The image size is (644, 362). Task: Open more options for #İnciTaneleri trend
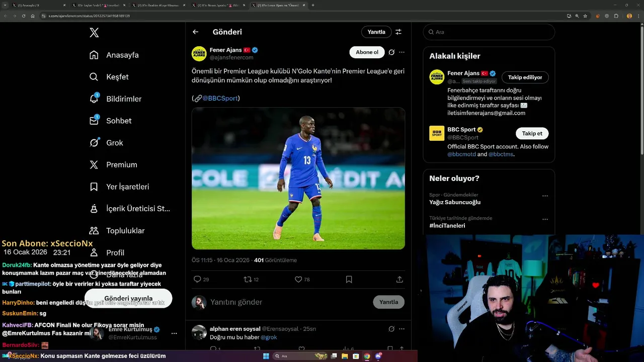(545, 220)
